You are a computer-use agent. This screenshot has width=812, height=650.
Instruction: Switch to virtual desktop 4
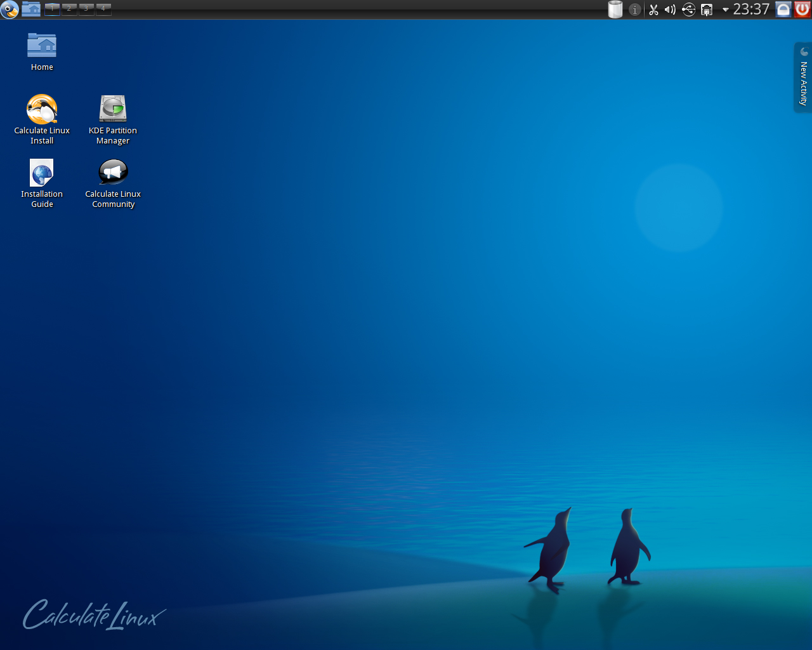click(103, 9)
